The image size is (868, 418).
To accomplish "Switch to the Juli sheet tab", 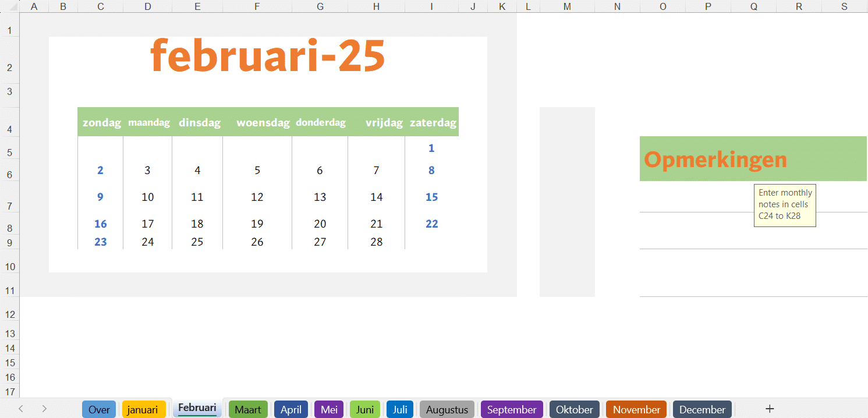I will pos(400,409).
